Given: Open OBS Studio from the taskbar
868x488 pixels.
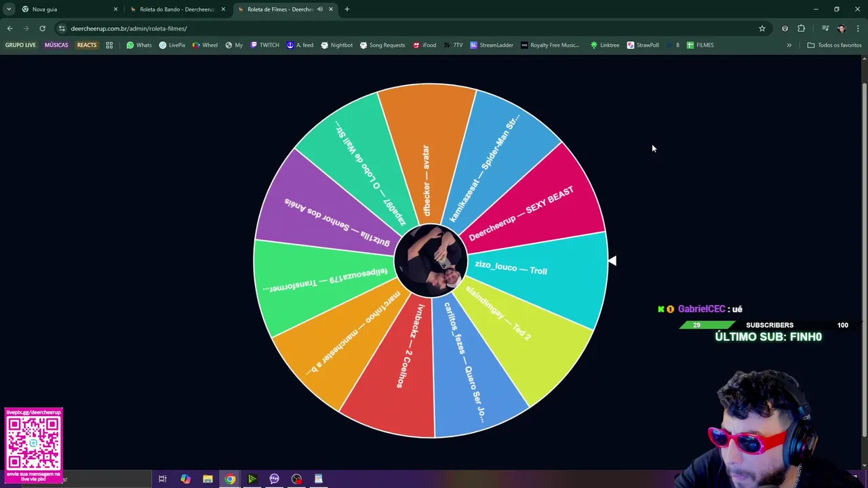Looking at the screenshot, I should pos(296,479).
